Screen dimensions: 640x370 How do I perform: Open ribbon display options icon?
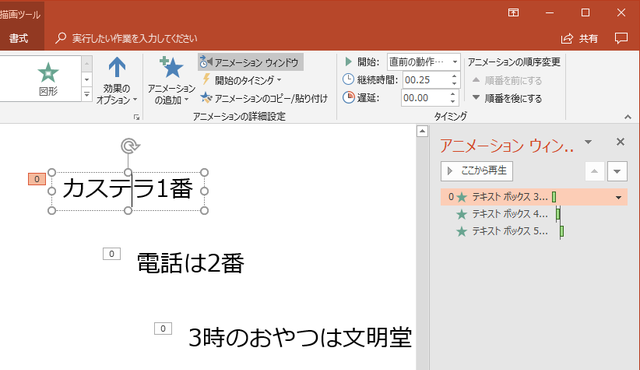click(513, 13)
